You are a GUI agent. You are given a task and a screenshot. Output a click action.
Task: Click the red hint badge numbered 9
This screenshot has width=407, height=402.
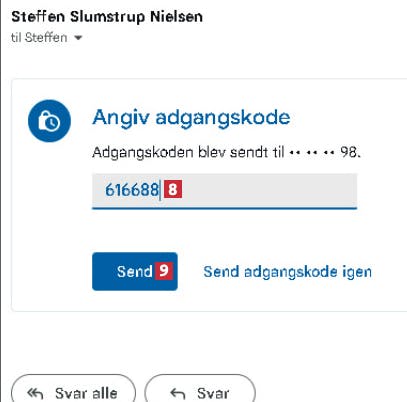[x=163, y=270]
